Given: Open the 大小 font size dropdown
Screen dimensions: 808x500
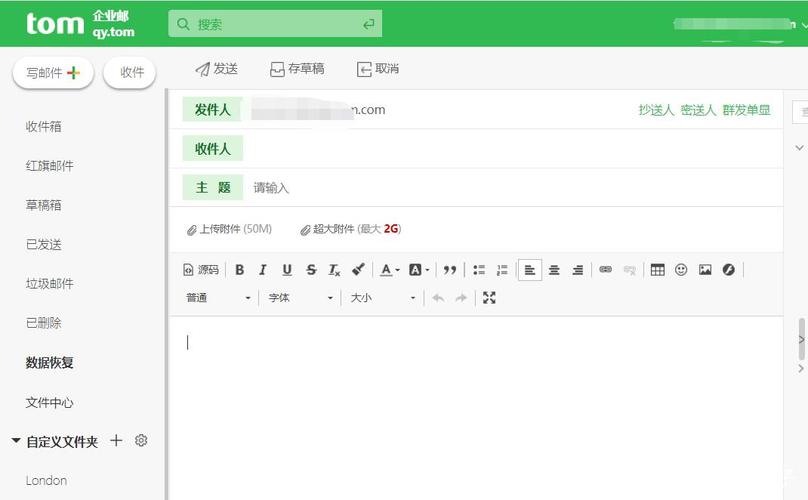Looking at the screenshot, I should point(382,298).
